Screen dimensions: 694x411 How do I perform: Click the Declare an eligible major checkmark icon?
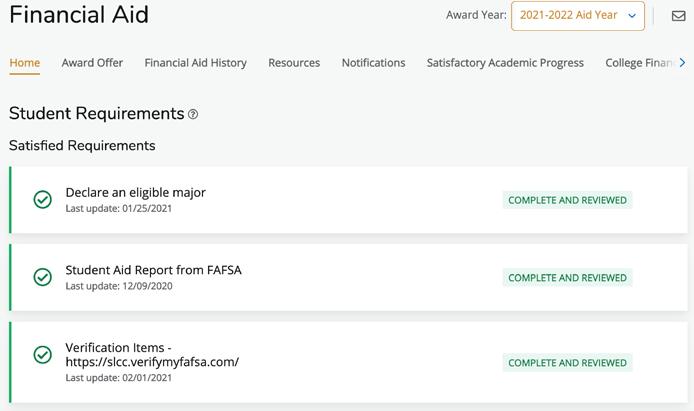click(43, 200)
